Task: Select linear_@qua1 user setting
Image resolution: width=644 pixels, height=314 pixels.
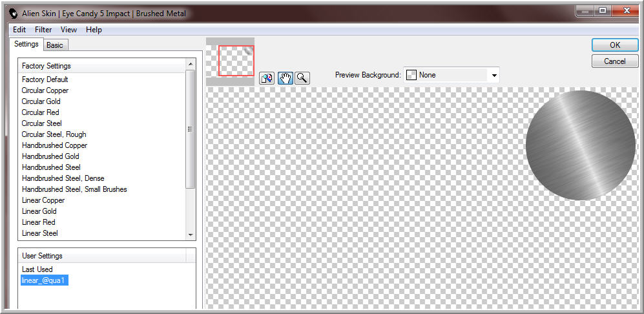Action: [x=45, y=280]
